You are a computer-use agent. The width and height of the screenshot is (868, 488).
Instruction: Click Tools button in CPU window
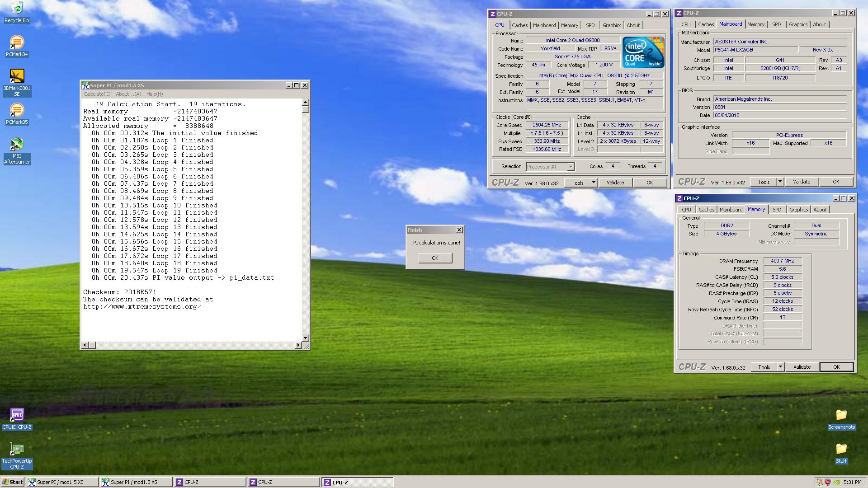[577, 183]
